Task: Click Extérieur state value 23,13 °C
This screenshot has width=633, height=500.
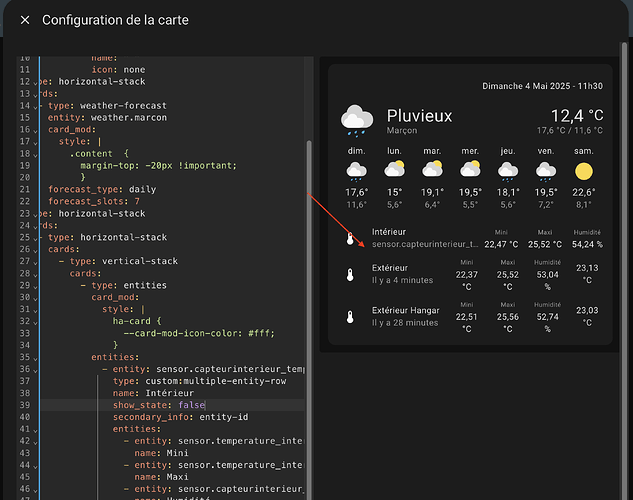Action: [587, 274]
